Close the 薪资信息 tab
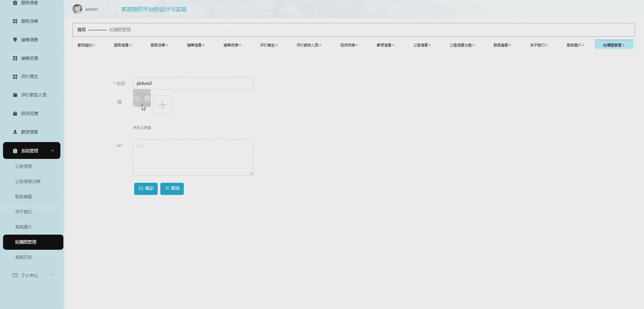 (393, 45)
